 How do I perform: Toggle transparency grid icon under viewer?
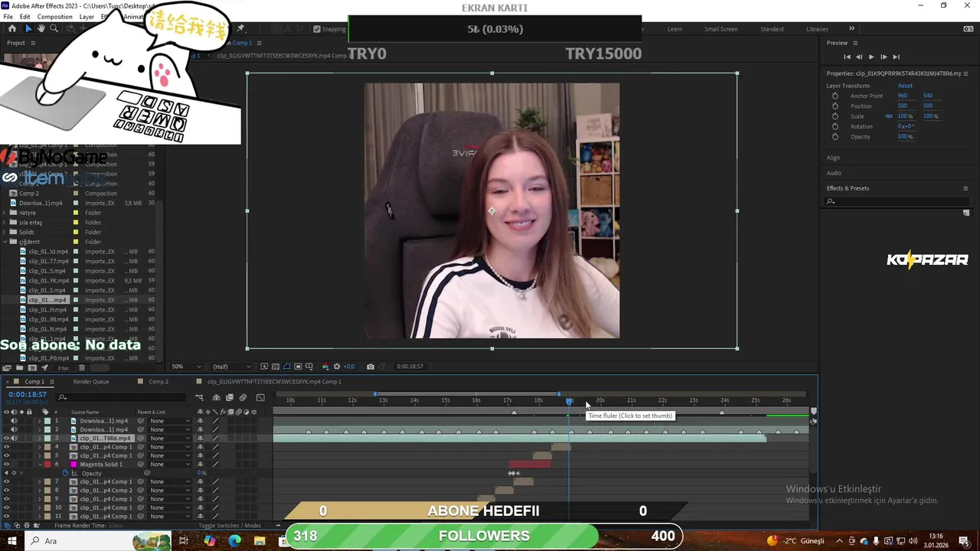[276, 367]
